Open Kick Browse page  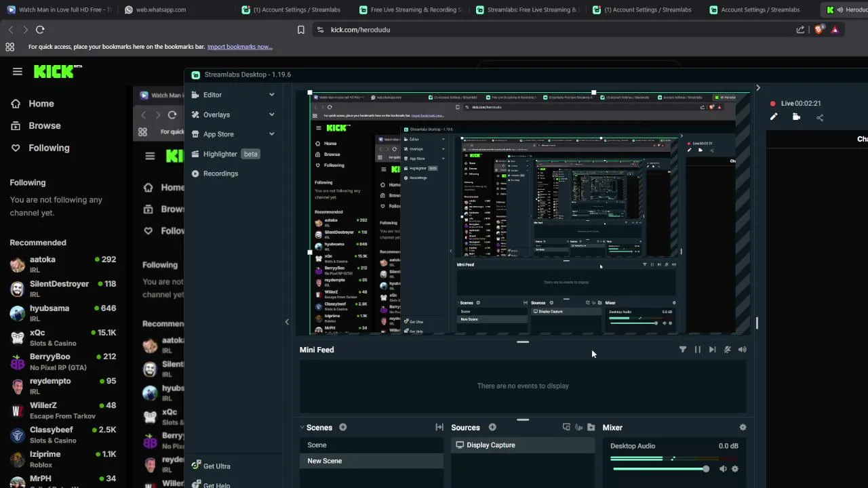click(45, 125)
